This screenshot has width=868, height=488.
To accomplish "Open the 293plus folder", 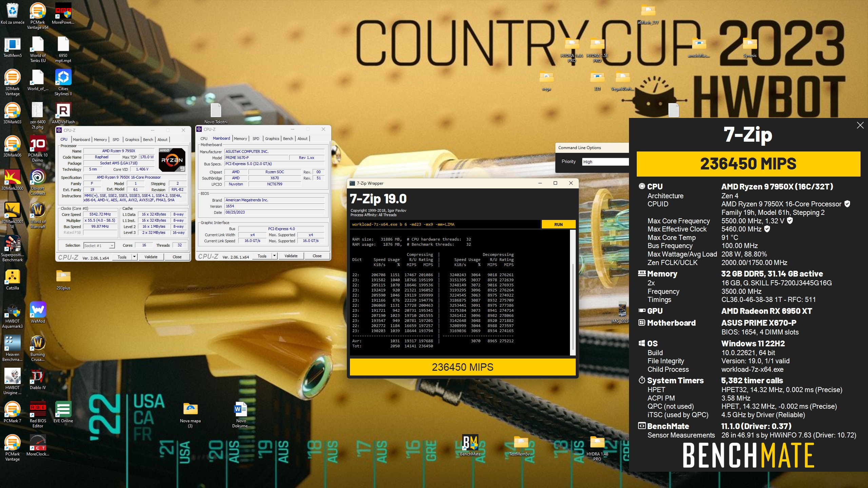I will (63, 279).
